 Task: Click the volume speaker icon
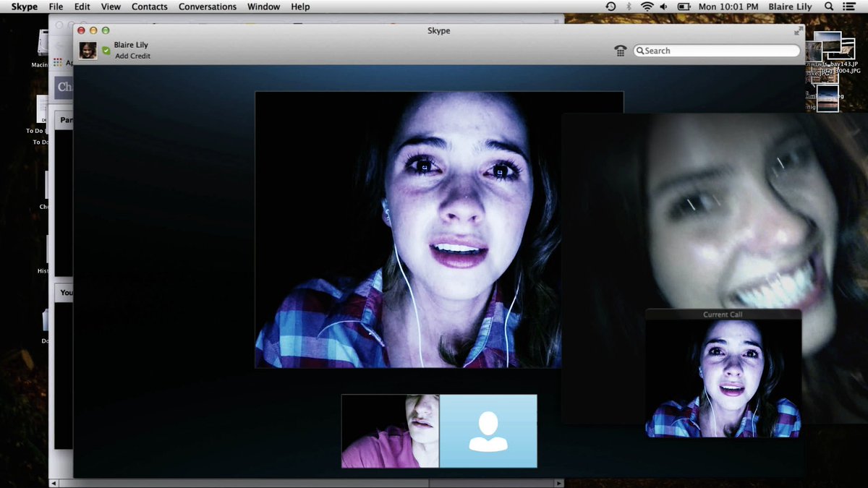(x=663, y=7)
